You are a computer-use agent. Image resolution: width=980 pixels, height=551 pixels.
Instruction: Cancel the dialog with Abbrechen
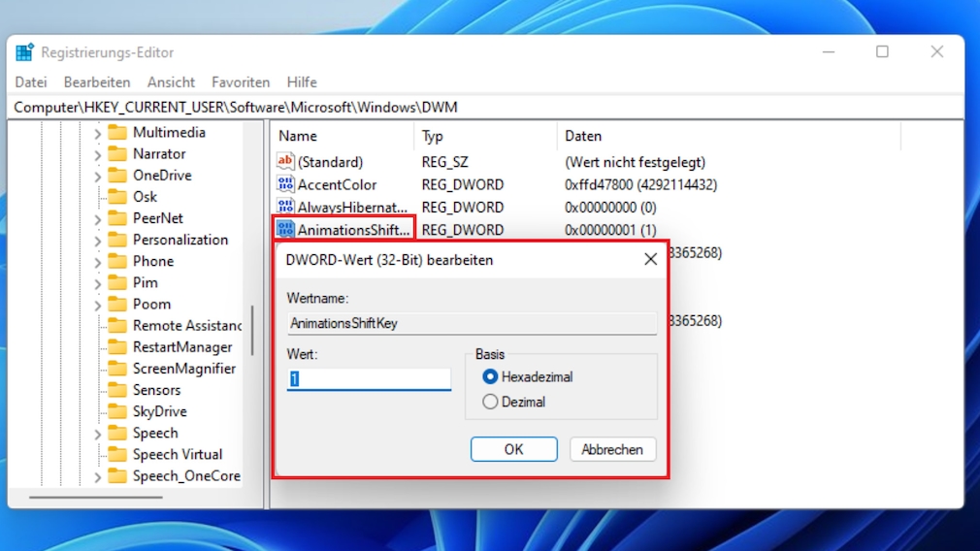[x=612, y=449]
